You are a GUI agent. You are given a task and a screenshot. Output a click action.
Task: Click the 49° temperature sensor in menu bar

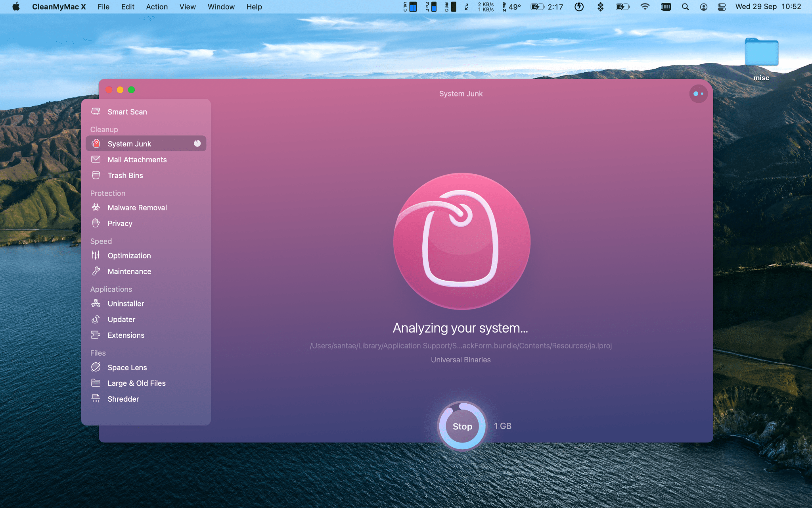[512, 7]
